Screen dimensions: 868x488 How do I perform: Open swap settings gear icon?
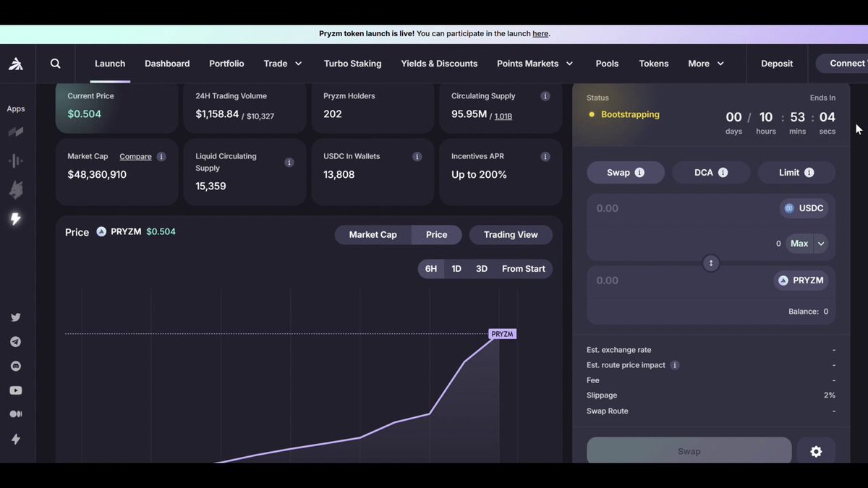pos(816,451)
